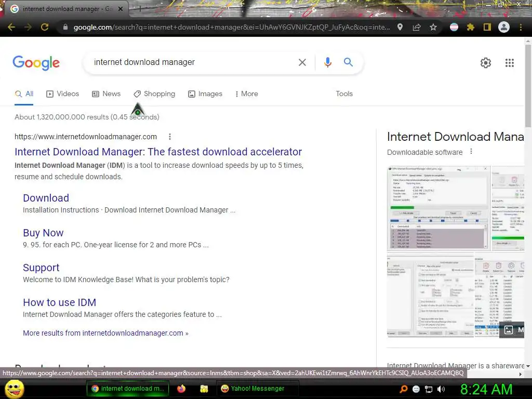Screen dimensions: 532x399
Task: Click the striped extension icon in toolbar
Action: click(x=454, y=27)
